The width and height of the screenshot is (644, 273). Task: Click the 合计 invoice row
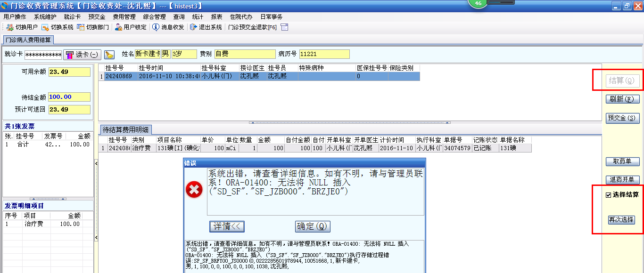(48, 145)
